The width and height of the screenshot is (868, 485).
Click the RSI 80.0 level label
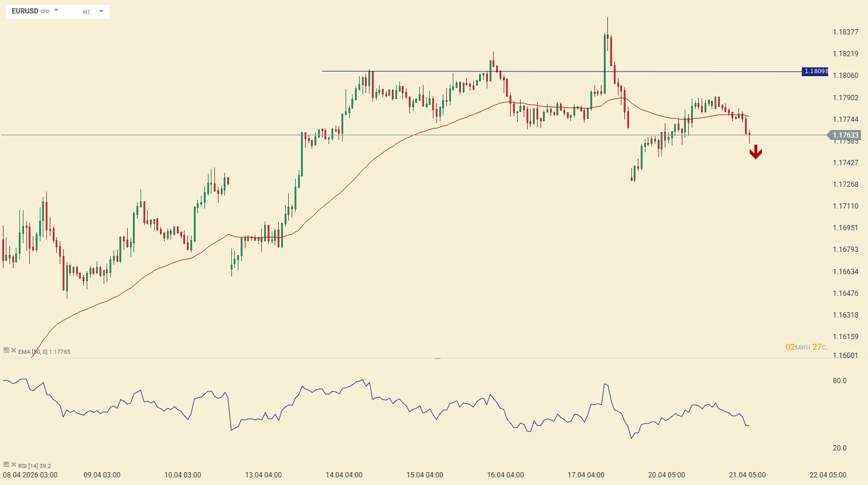point(839,381)
